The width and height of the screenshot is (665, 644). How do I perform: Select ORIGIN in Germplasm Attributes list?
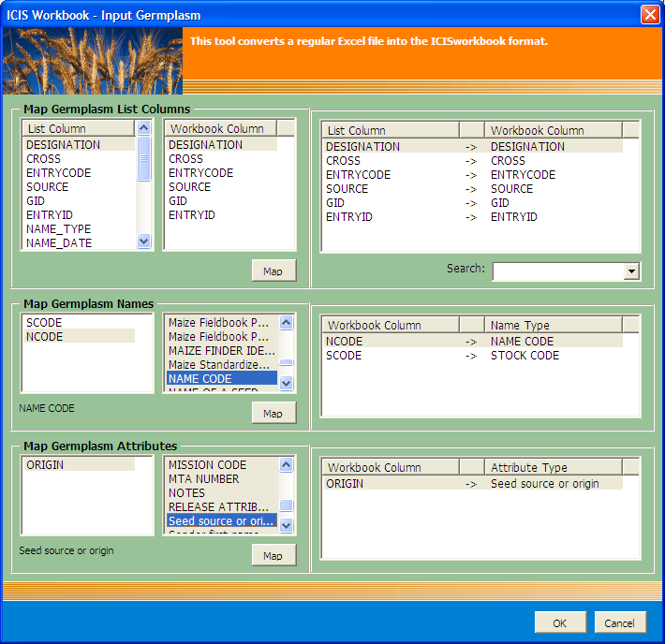point(45,465)
